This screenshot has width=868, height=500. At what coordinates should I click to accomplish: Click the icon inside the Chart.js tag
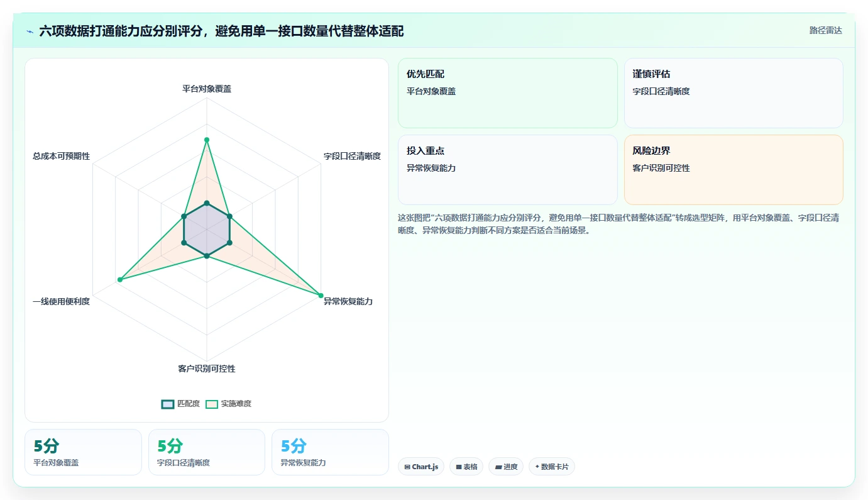point(407,467)
